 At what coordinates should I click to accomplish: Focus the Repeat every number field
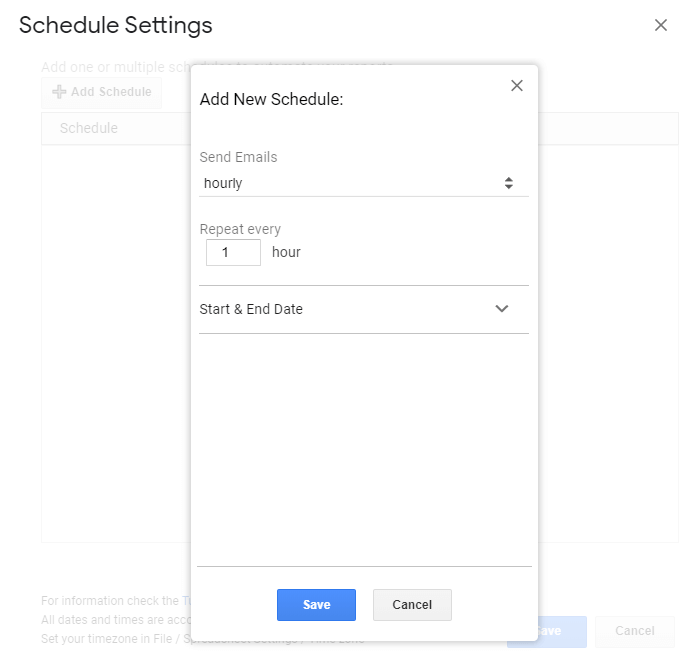click(233, 252)
